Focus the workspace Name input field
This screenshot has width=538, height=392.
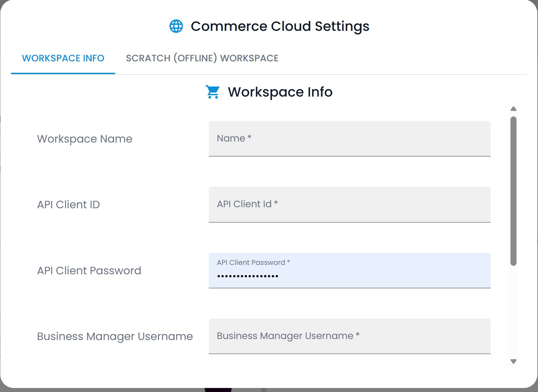point(349,138)
